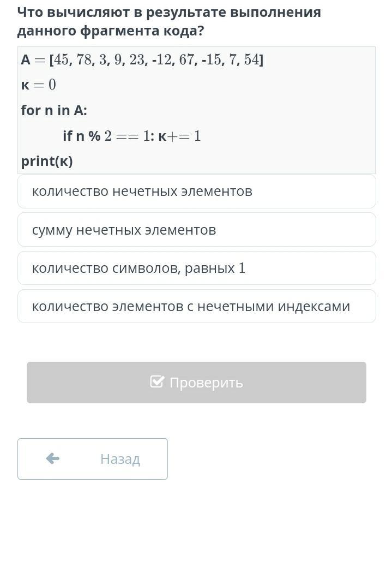The image size is (392, 585).
Task: Pick answer "количество символов, равных 1"
Action: 196,268
